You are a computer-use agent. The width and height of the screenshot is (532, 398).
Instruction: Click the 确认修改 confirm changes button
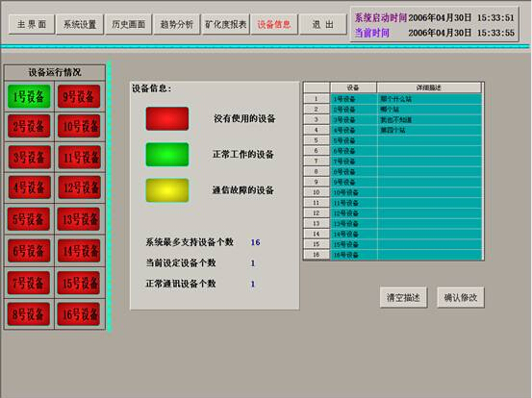pyautogui.click(x=461, y=297)
